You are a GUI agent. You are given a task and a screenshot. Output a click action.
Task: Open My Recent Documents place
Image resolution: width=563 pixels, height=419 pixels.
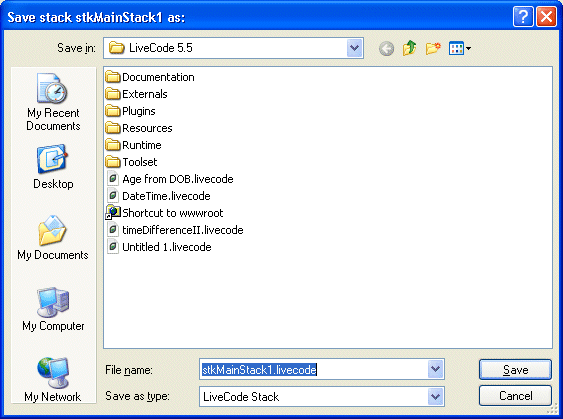pyautogui.click(x=53, y=102)
